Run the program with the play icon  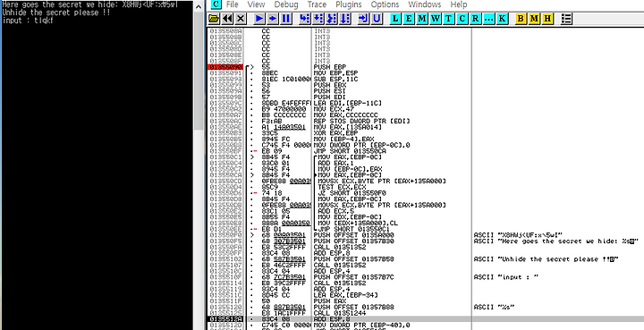point(258,19)
